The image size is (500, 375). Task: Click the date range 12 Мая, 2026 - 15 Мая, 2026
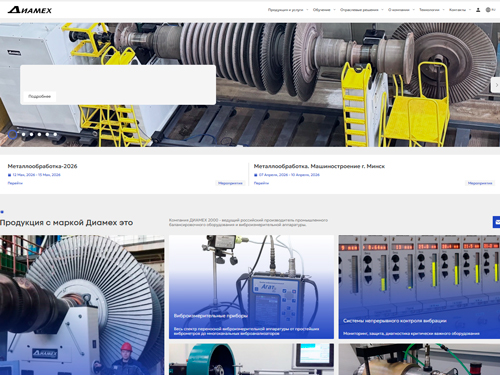click(37, 175)
